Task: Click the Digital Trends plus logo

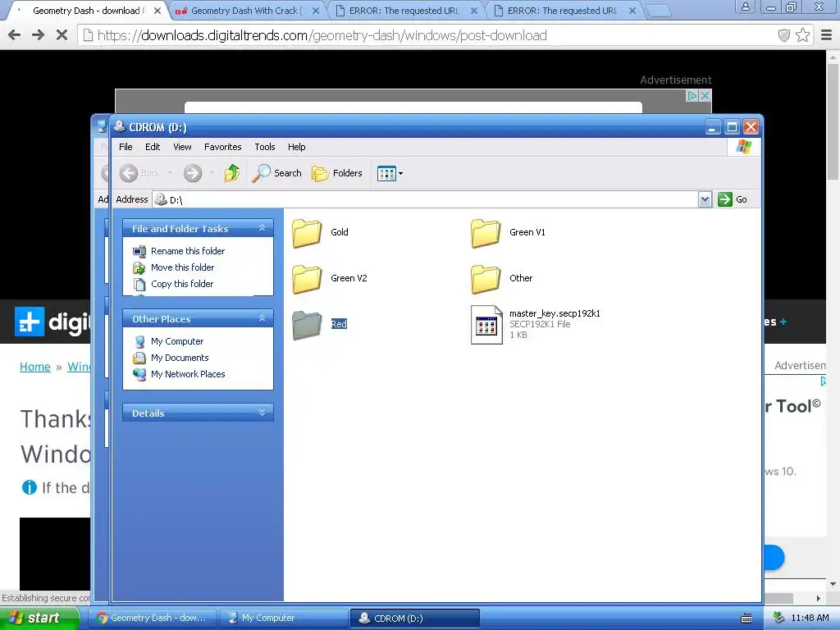Action: tap(30, 322)
